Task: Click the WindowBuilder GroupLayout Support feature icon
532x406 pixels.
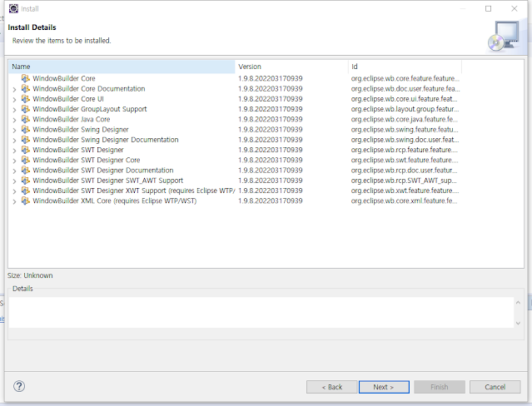Action: click(26, 109)
